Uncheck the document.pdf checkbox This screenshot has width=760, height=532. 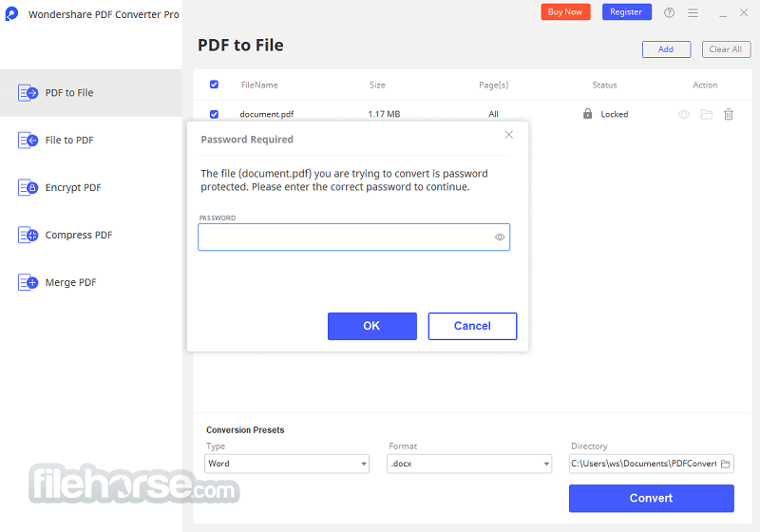coord(214,114)
